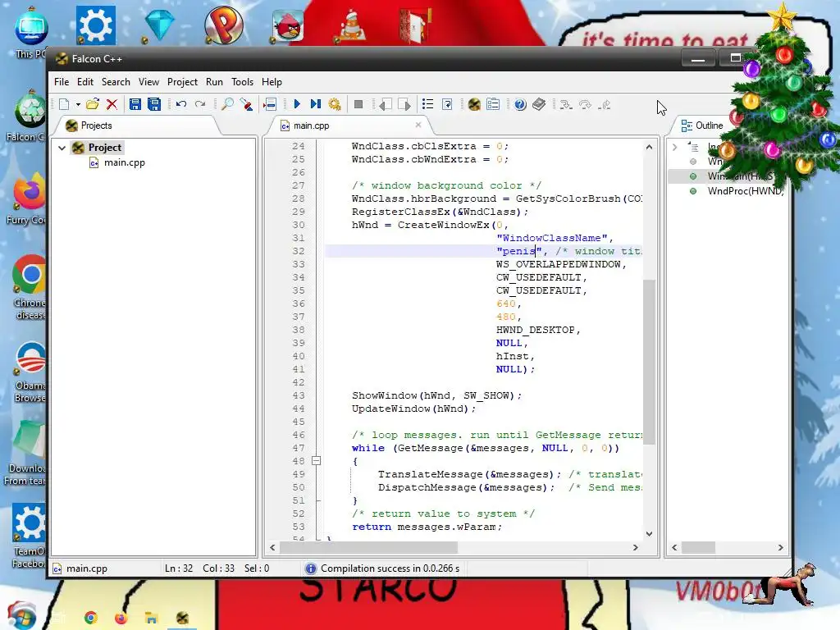Screen dimensions: 840x630
Task: Open the Edit menu
Action: click(x=85, y=82)
